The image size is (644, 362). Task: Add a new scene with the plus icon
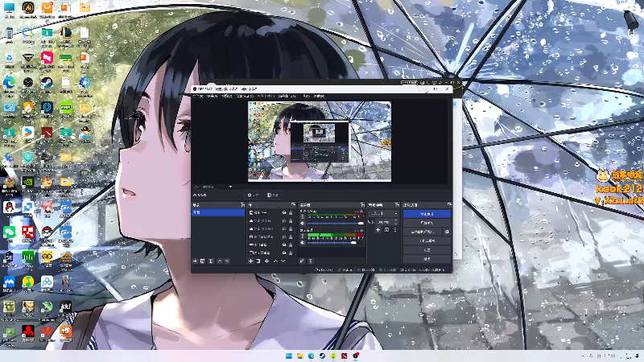click(195, 261)
